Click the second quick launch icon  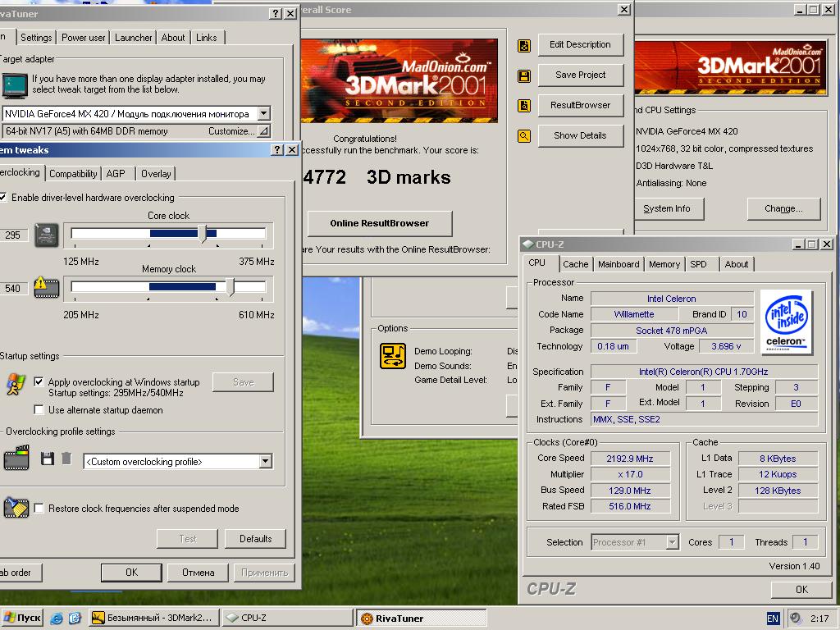(75, 619)
